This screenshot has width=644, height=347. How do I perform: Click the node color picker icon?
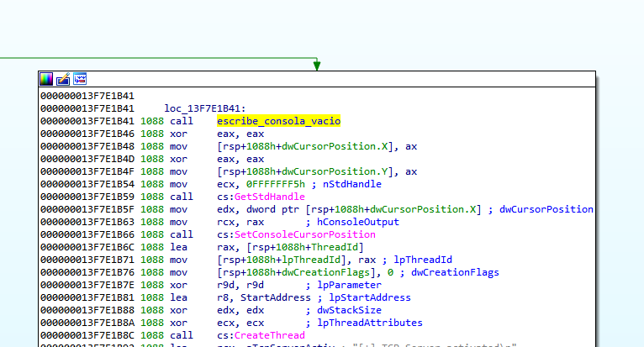46,79
